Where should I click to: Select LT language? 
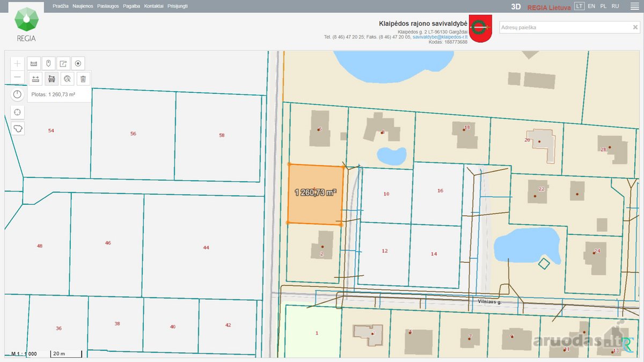click(579, 6)
